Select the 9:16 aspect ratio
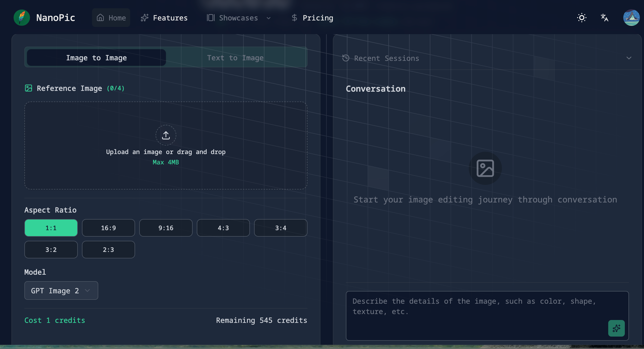The width and height of the screenshot is (644, 349). click(x=166, y=228)
